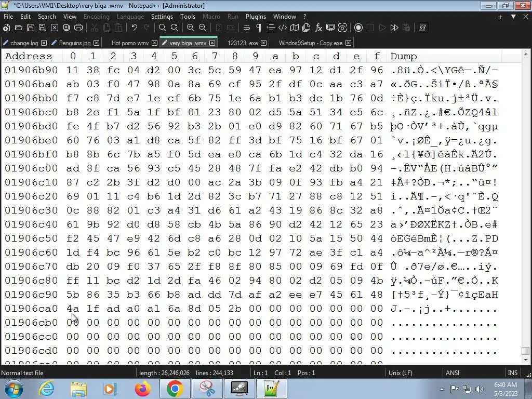This screenshot has width=532, height=399.
Task: Save the current file via the Save icon
Action: pyautogui.click(x=31, y=28)
